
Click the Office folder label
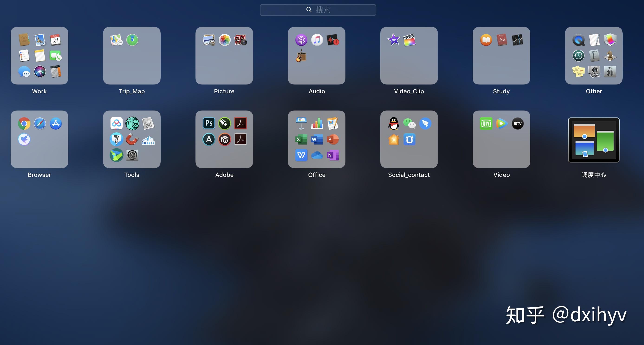click(317, 175)
